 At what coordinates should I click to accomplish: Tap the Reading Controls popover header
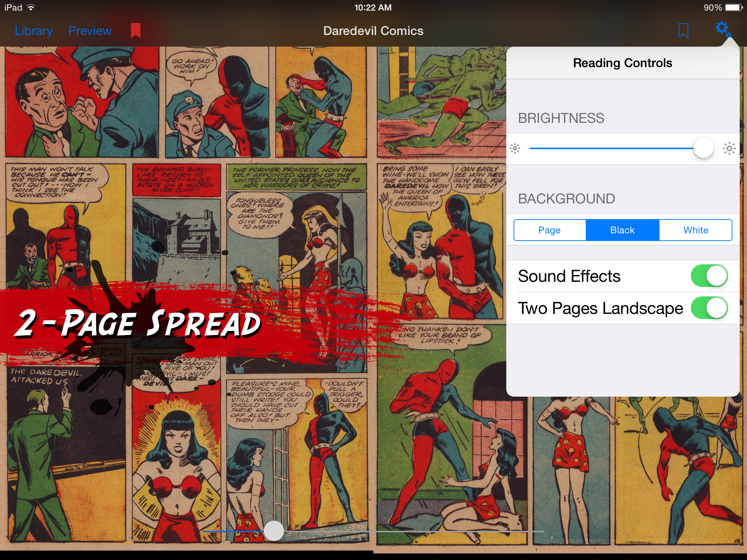pyautogui.click(x=623, y=63)
